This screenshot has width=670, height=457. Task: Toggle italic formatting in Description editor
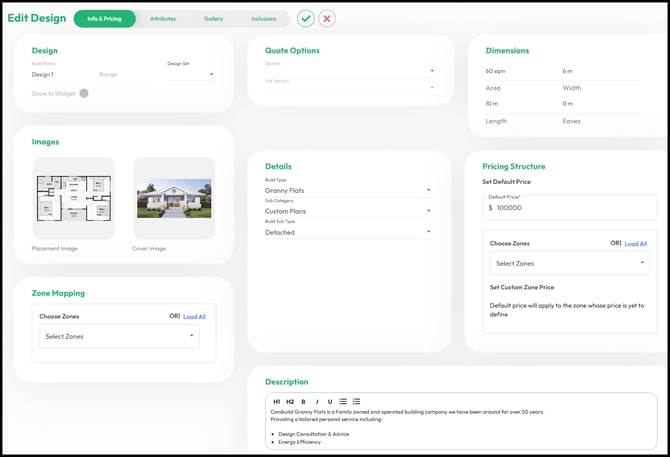tap(317, 401)
